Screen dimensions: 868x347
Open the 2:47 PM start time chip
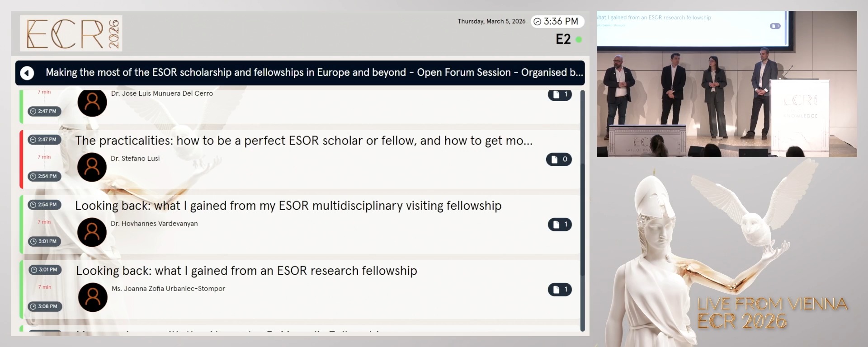43,140
